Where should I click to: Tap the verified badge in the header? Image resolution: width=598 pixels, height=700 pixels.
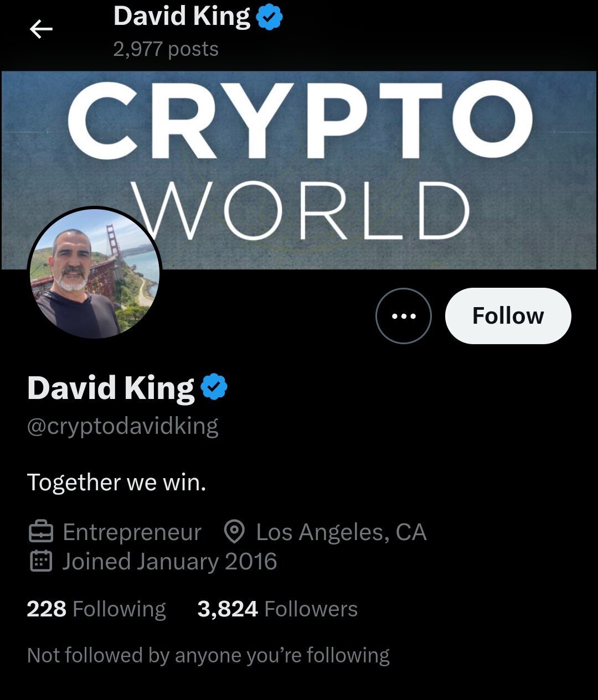point(270,17)
